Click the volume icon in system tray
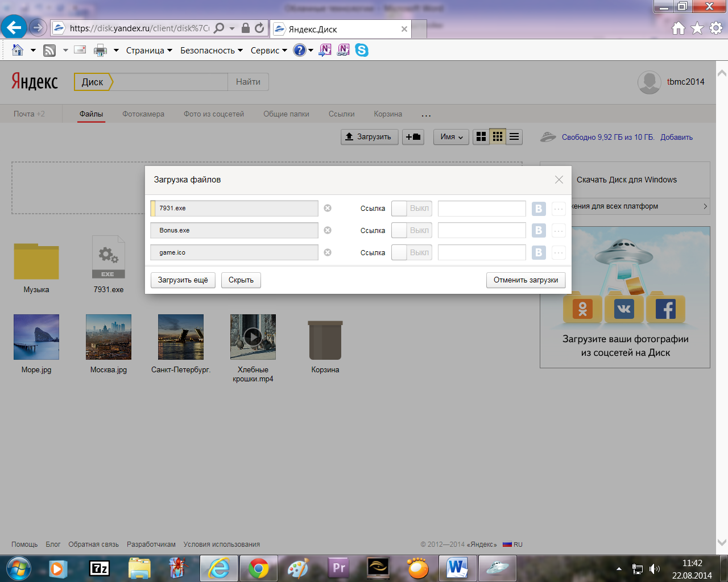Image resolution: width=728 pixels, height=582 pixels. [655, 569]
